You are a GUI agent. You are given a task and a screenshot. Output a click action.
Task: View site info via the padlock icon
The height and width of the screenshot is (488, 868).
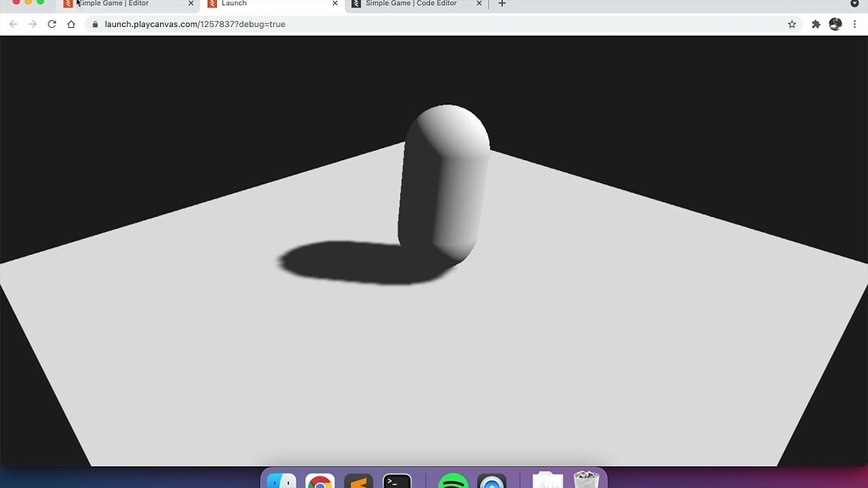click(93, 25)
